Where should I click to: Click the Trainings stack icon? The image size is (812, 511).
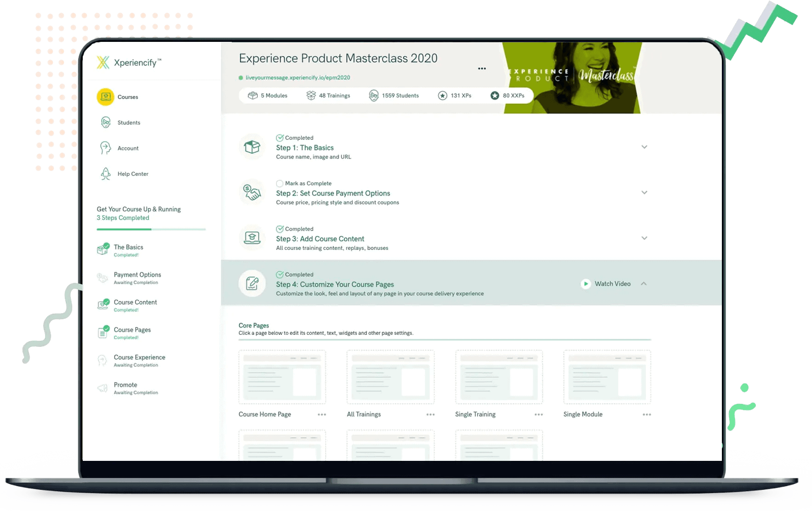311,96
